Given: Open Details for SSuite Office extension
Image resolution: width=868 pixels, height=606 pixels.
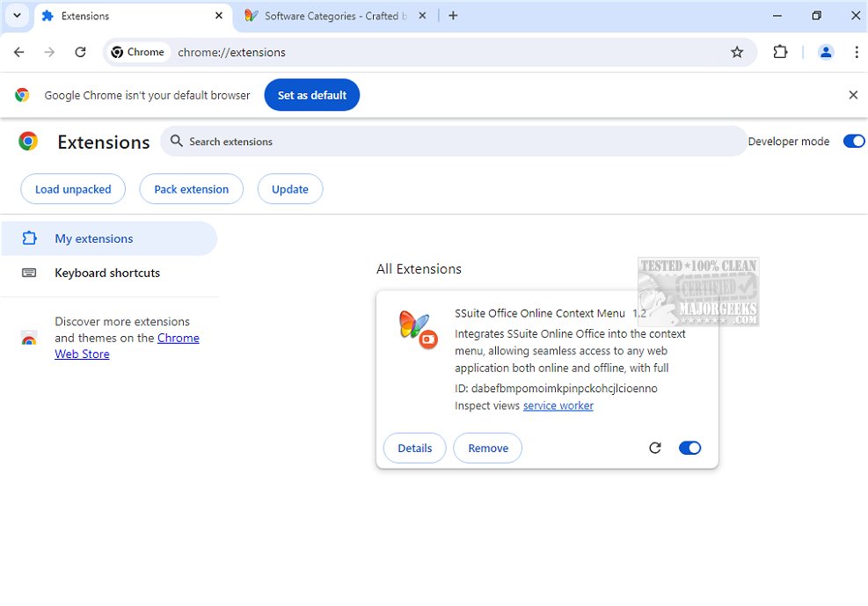Looking at the screenshot, I should click(x=414, y=449).
